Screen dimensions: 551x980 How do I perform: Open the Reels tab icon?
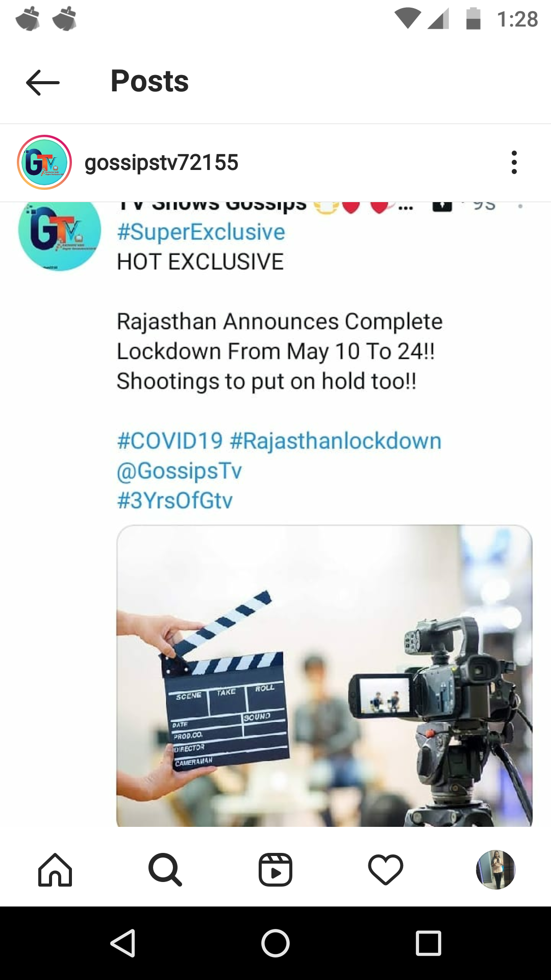click(x=275, y=870)
